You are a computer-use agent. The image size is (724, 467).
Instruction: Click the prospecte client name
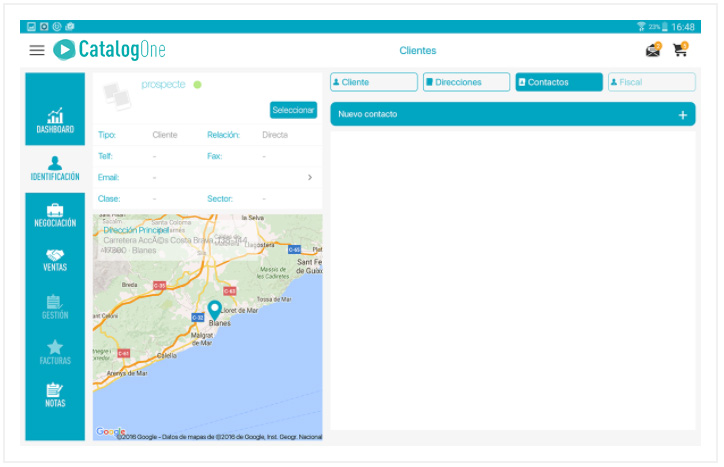pyautogui.click(x=163, y=84)
